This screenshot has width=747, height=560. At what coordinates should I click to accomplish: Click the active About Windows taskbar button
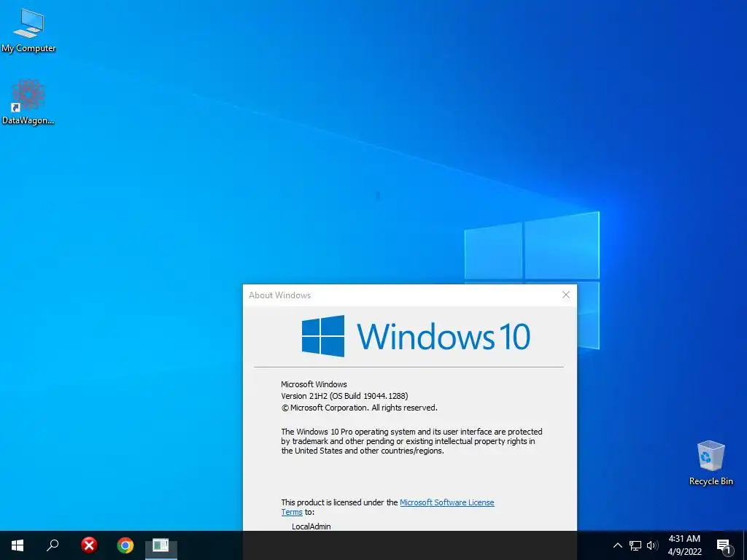161,545
